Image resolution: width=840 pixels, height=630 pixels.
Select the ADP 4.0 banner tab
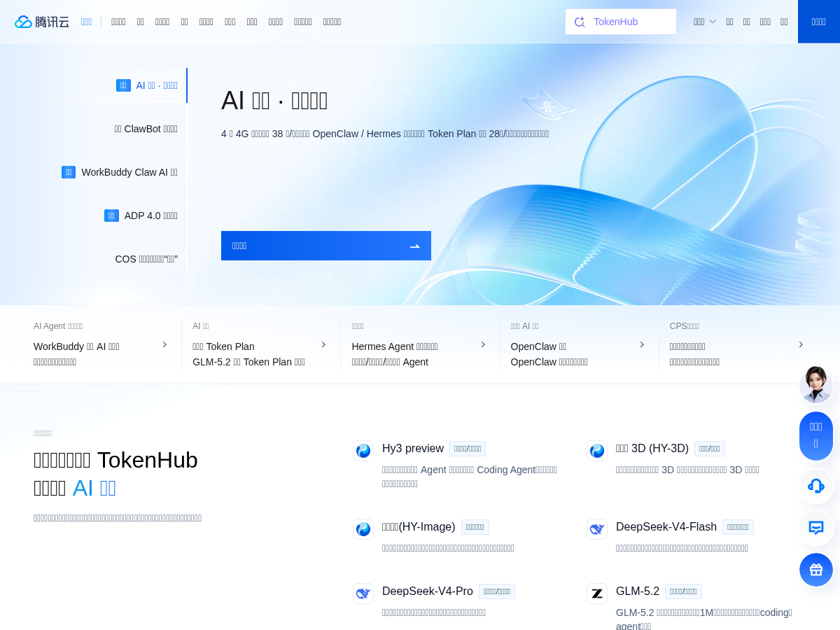(x=141, y=216)
